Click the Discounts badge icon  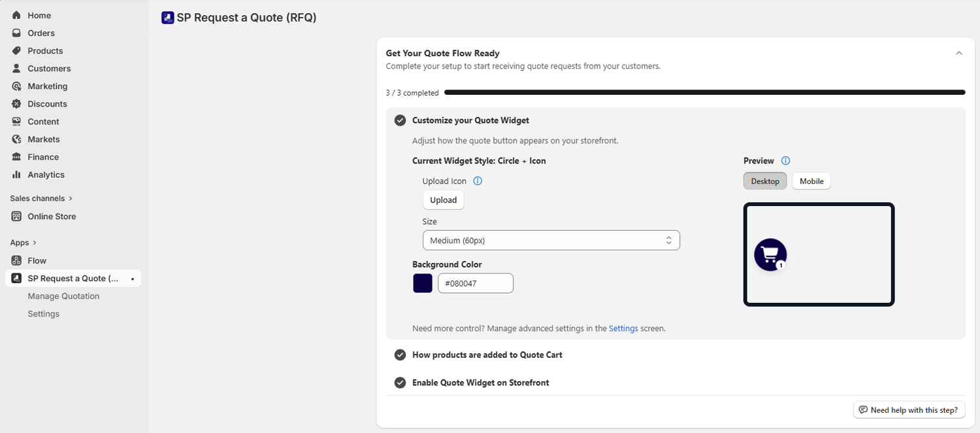[x=16, y=104]
